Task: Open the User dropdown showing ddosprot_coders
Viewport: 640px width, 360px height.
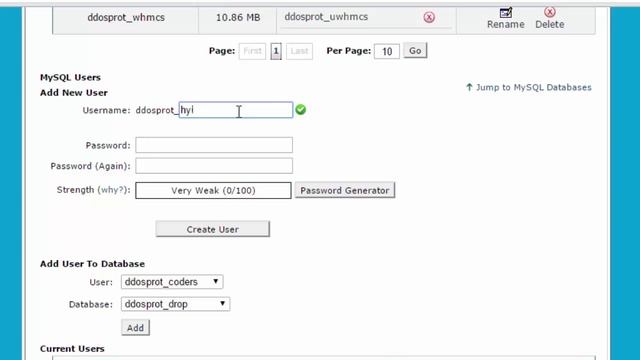Action: (172, 282)
